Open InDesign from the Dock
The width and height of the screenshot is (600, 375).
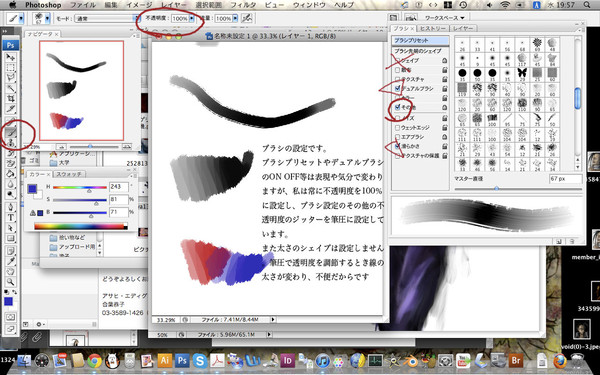[287, 360]
